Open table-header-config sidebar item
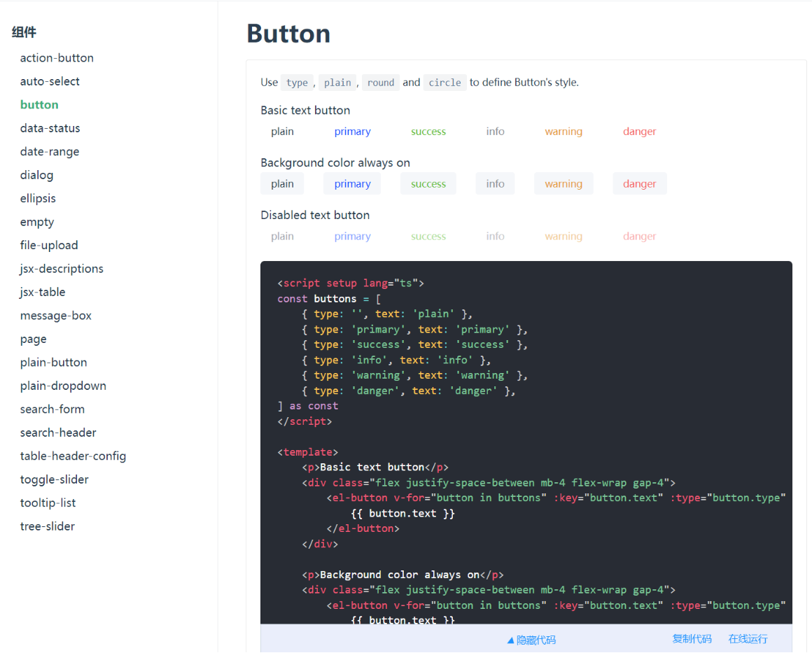Viewport: 812px width, 653px height. click(73, 456)
